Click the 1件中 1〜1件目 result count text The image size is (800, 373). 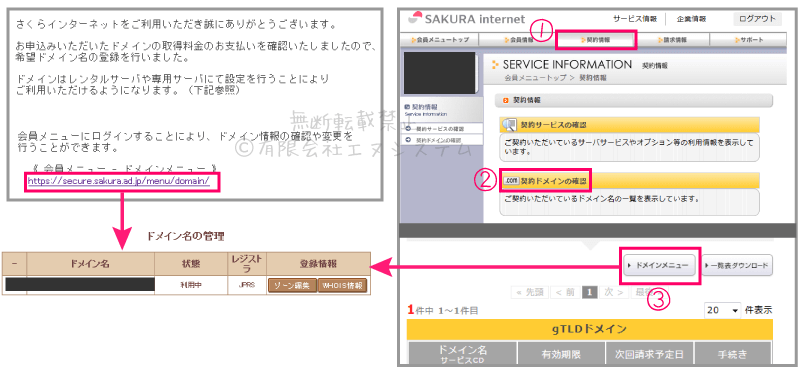[443, 310]
